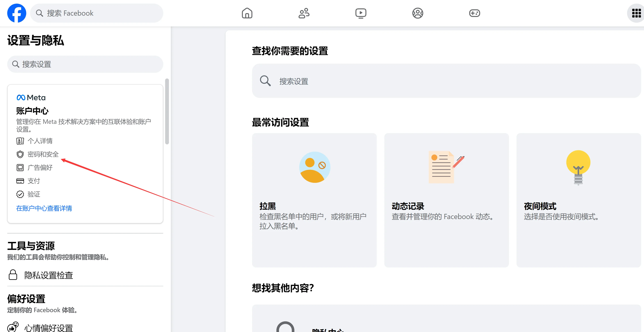
Task: Open the Gaming controller icon
Action: pyautogui.click(x=474, y=13)
